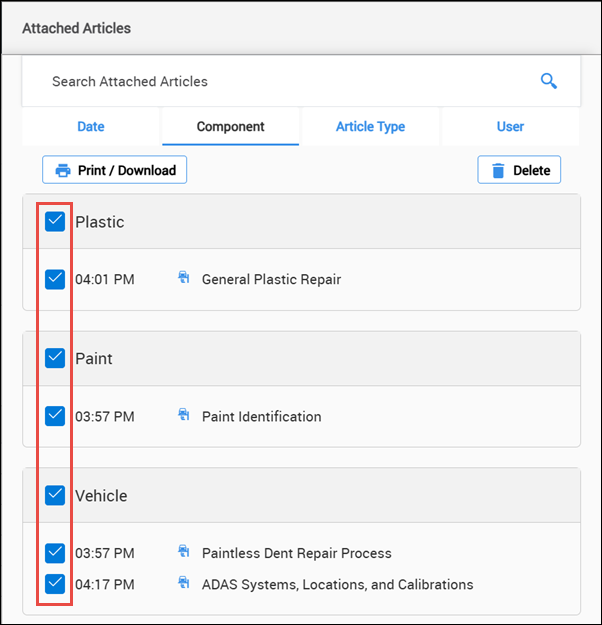Viewport: 602px width, 625px height.
Task: Click the article icon beside Paint Identification
Action: click(183, 414)
